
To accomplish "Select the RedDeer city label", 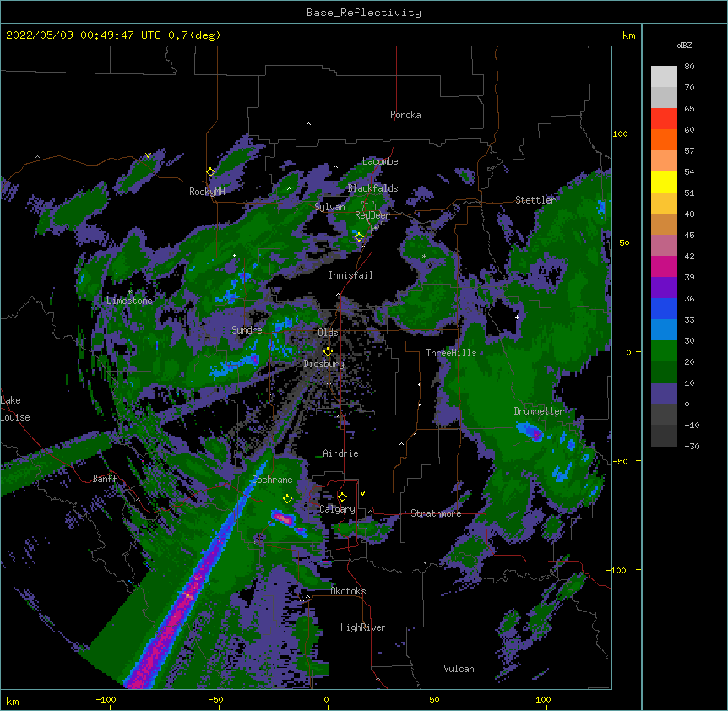I will click(x=372, y=215).
